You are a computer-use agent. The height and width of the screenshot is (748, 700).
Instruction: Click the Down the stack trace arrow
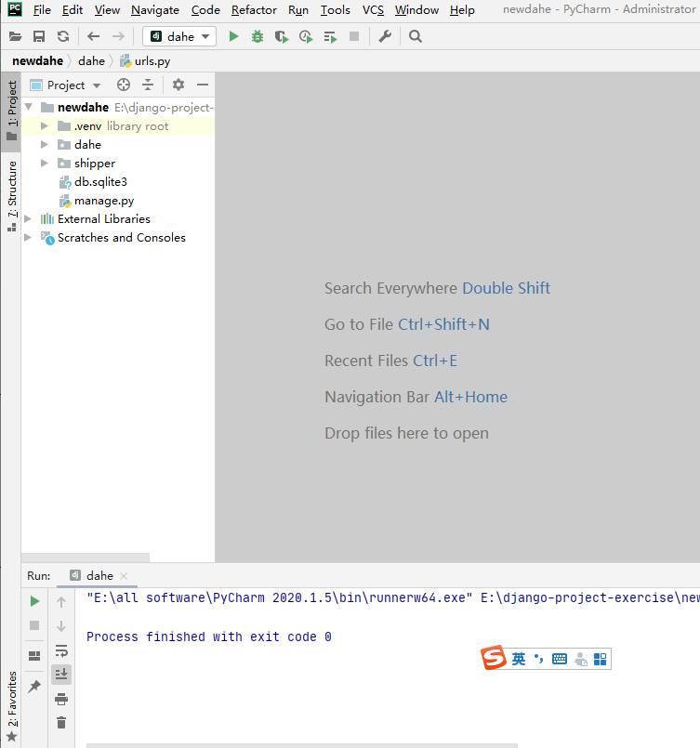coord(61,626)
